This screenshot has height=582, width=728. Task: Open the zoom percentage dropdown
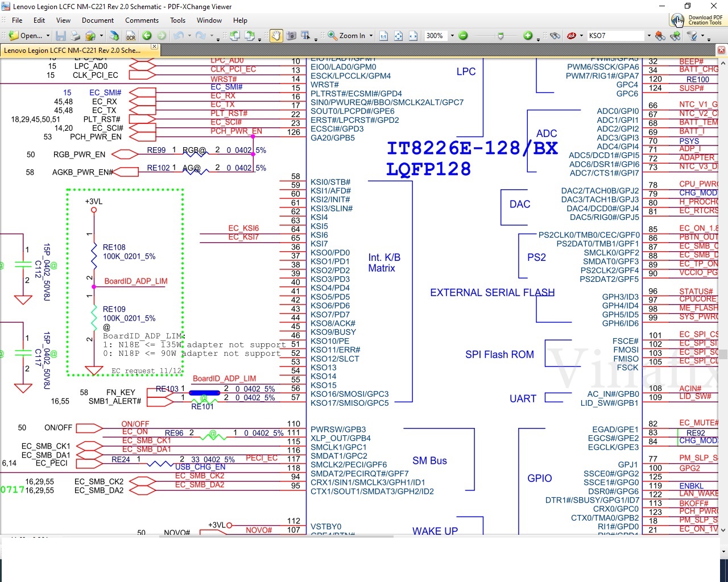pos(452,36)
